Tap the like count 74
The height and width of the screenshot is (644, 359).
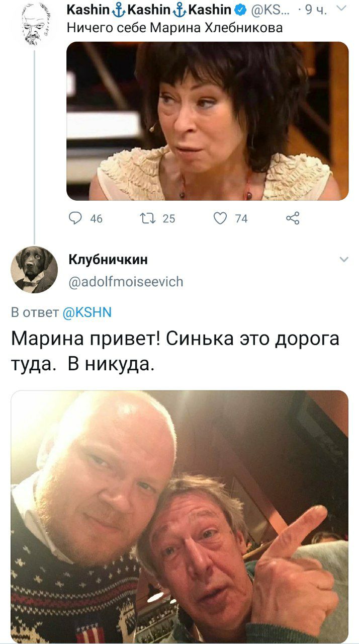tap(241, 218)
